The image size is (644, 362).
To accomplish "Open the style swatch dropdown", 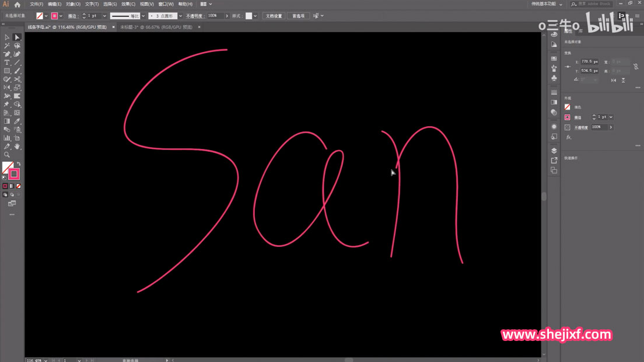I will [x=256, y=16].
